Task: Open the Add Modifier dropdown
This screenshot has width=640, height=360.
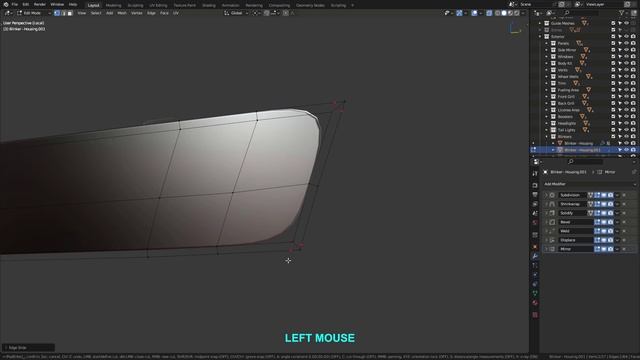Action: click(x=589, y=184)
